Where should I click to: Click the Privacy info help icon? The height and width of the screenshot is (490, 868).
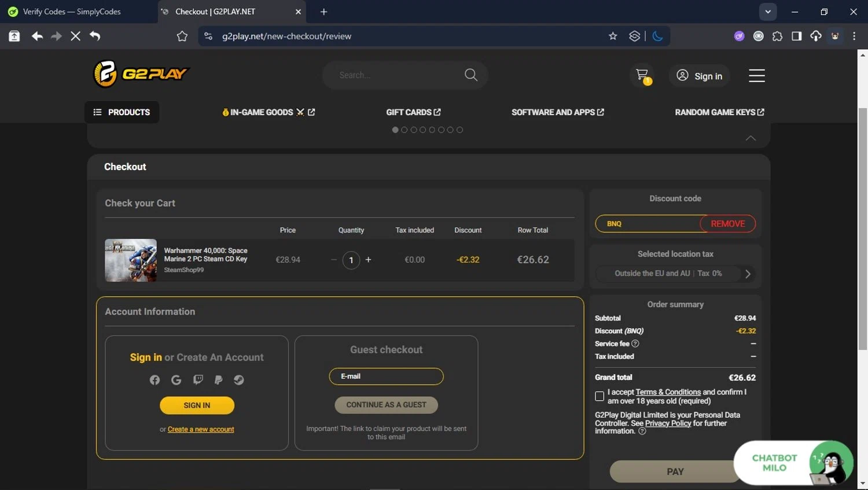click(x=642, y=431)
